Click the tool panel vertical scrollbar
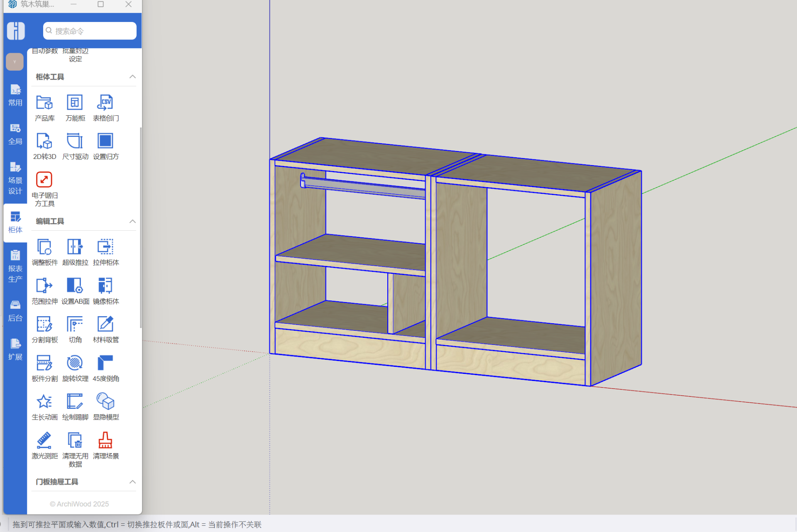The image size is (797, 532). click(x=141, y=228)
